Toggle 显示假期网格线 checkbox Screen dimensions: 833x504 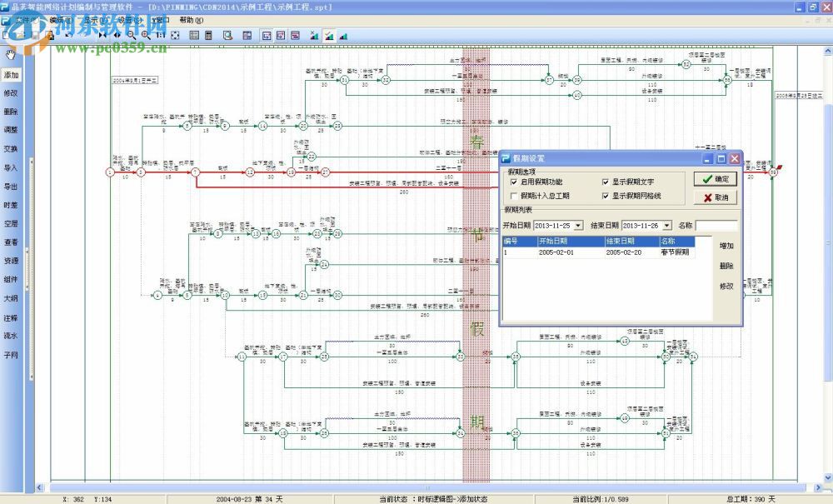(x=605, y=196)
